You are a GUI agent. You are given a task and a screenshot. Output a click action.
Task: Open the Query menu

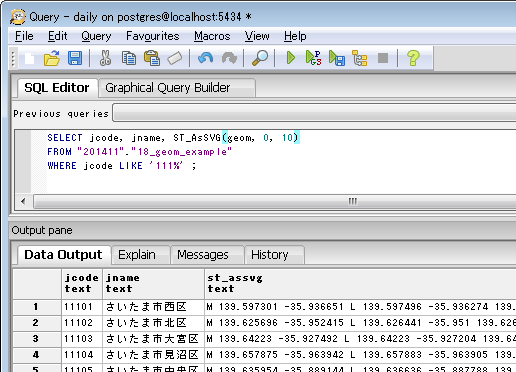[96, 36]
